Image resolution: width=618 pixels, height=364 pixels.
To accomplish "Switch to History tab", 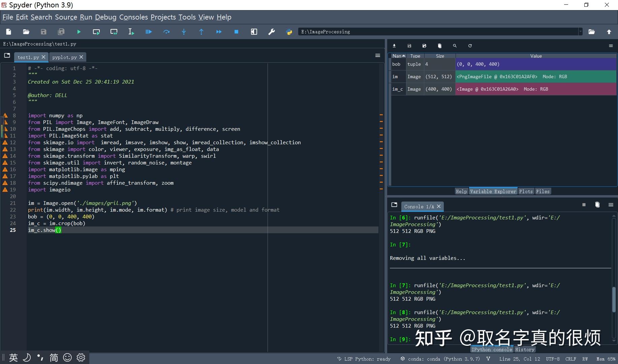I will [525, 350].
